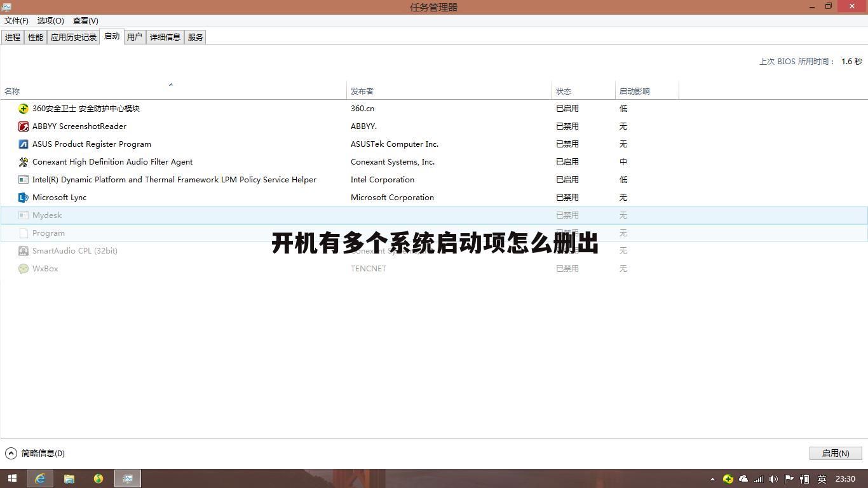This screenshot has height=488, width=868.
Task: Click publisher cell TENCNET
Action: pos(369,269)
